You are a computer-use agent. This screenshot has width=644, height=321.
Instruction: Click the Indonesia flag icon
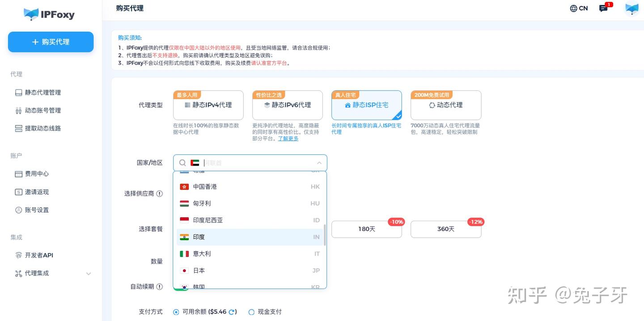[184, 220]
